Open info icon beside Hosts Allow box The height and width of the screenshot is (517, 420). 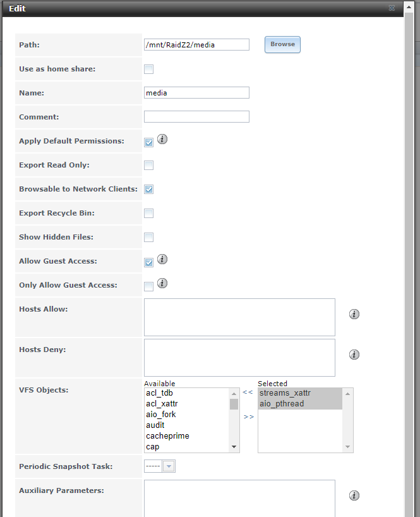pyautogui.click(x=354, y=314)
